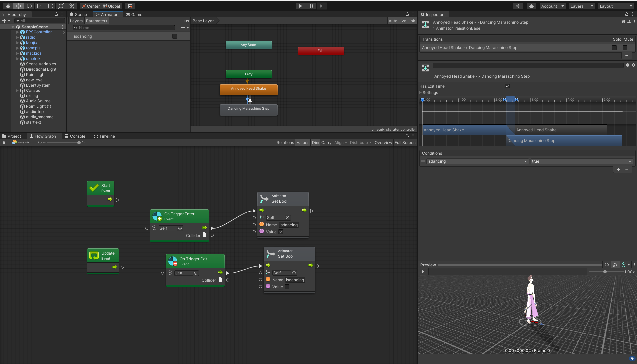
Task: Toggle the isdancing parameter checkbox
Action: click(x=175, y=36)
